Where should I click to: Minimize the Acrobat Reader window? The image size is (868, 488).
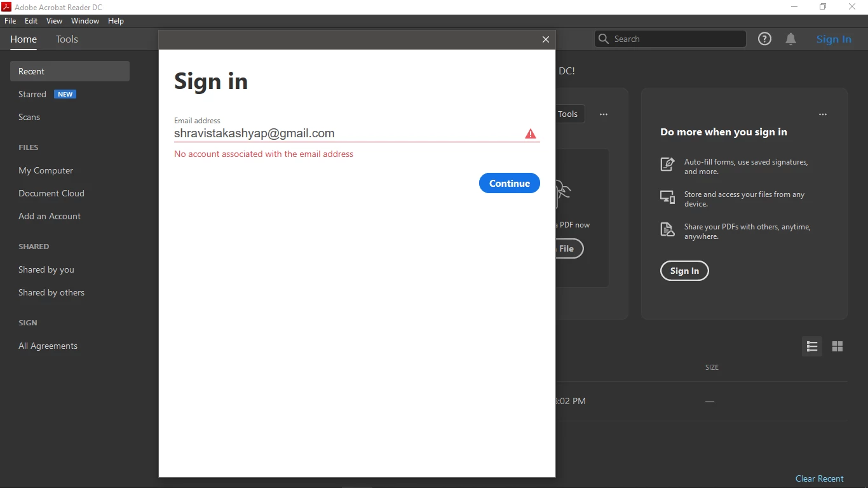coord(794,7)
